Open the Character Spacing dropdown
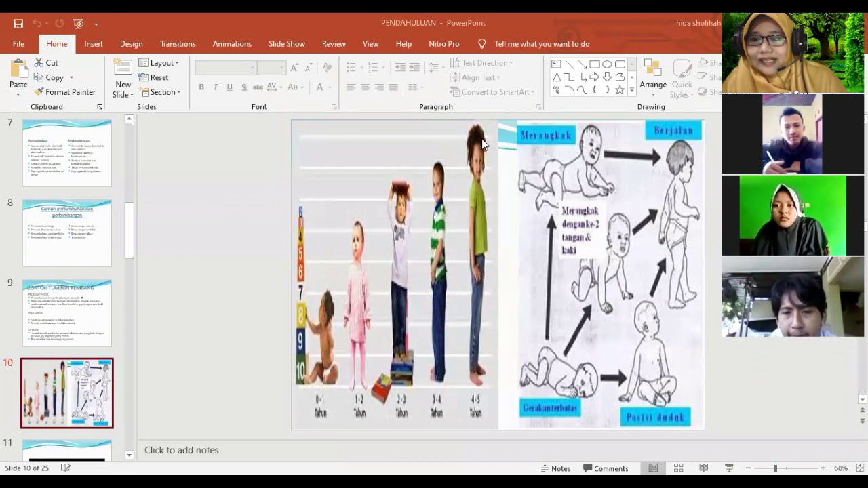 [275, 87]
